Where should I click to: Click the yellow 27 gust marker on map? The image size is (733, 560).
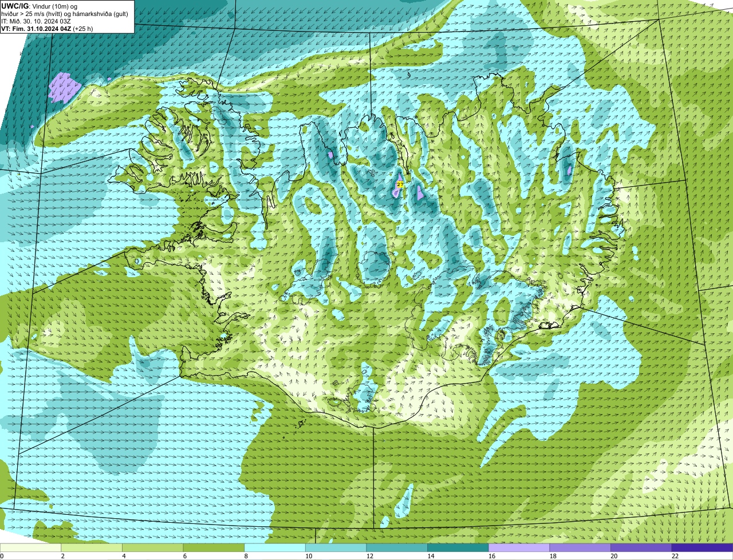pyautogui.click(x=400, y=184)
